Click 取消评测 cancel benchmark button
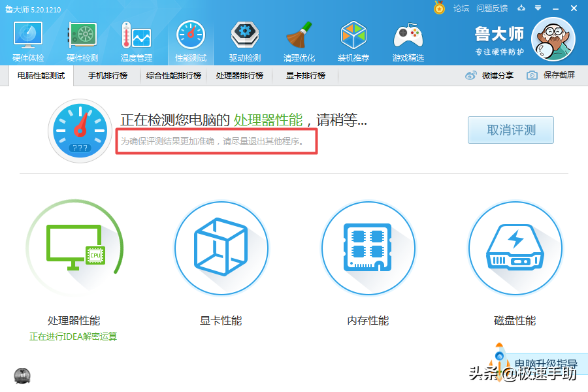 point(511,130)
